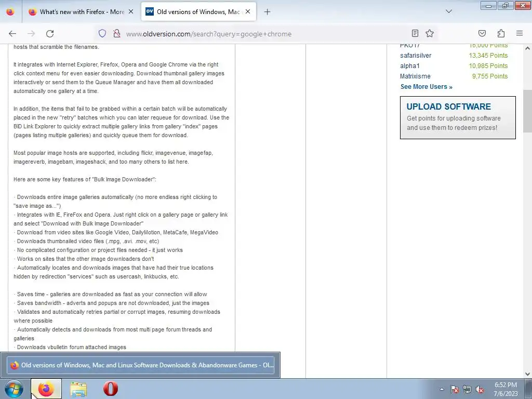Image resolution: width=532 pixels, height=399 pixels.
Task: Toggle reader view icon
Action: click(x=415, y=33)
